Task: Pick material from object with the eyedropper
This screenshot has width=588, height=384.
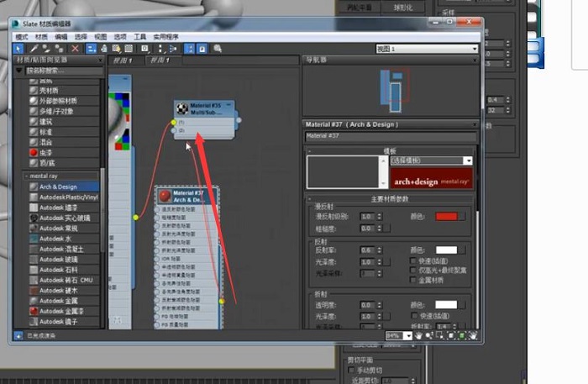Action: 34,49
